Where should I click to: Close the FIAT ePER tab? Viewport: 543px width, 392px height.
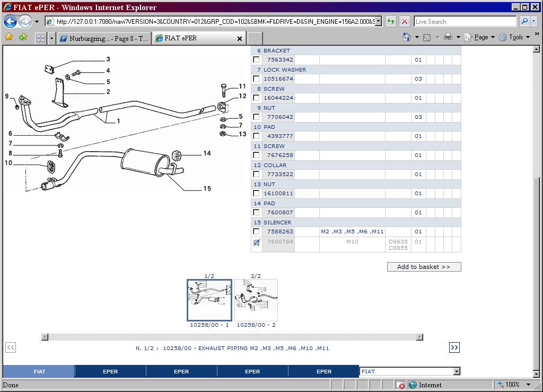[239, 39]
